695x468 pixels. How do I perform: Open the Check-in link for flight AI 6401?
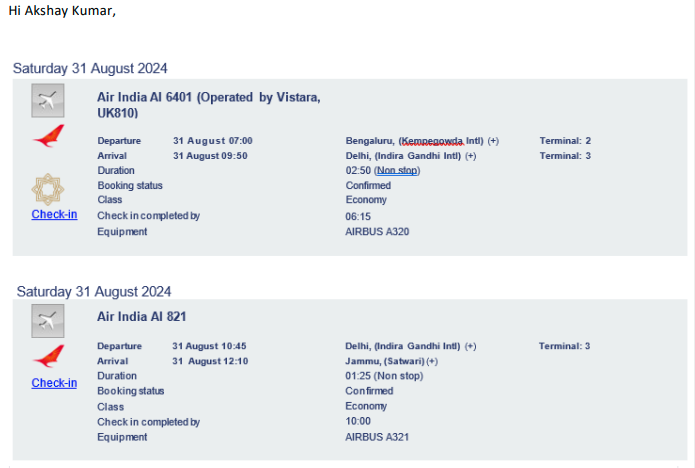pyautogui.click(x=55, y=214)
